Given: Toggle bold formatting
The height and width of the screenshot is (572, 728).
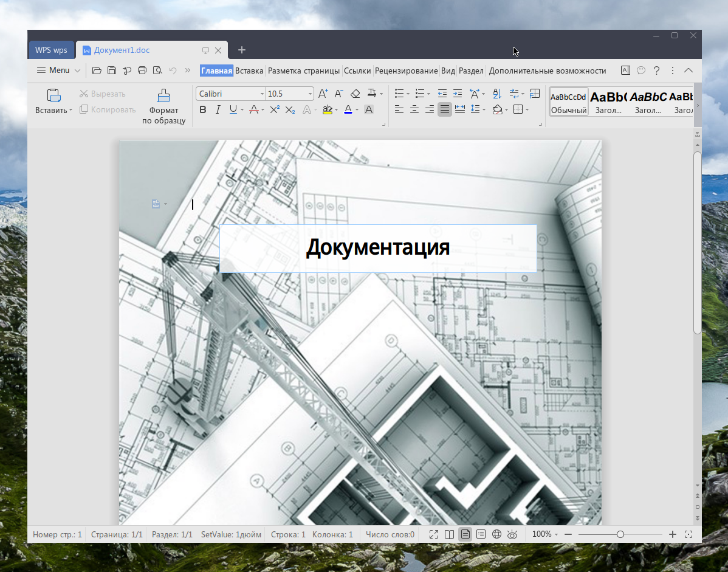Looking at the screenshot, I should click(203, 110).
